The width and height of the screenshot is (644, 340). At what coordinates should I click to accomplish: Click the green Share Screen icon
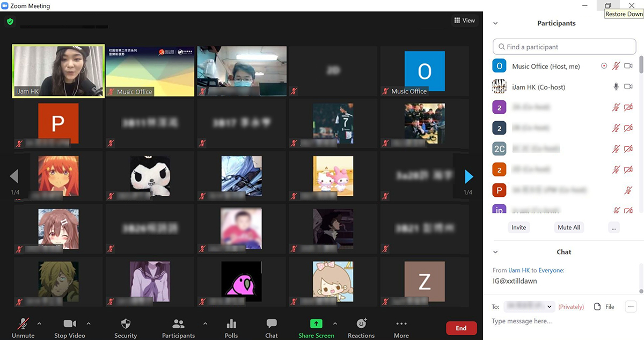317,324
